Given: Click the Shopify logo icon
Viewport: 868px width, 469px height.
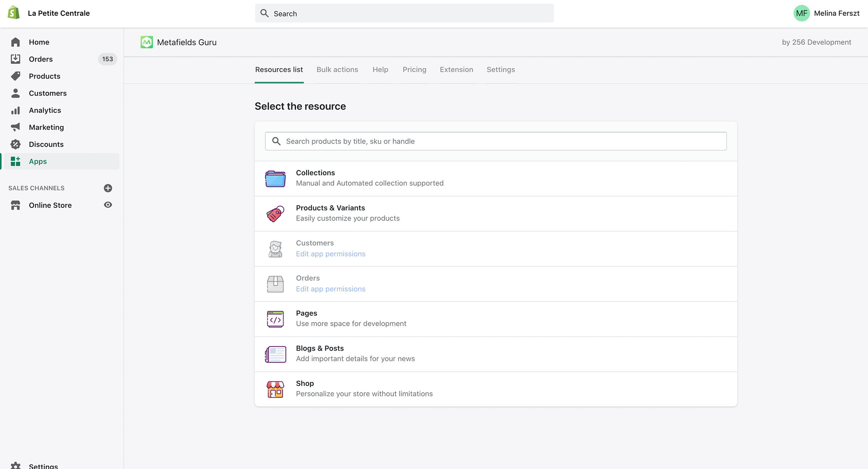Looking at the screenshot, I should pyautogui.click(x=14, y=13).
